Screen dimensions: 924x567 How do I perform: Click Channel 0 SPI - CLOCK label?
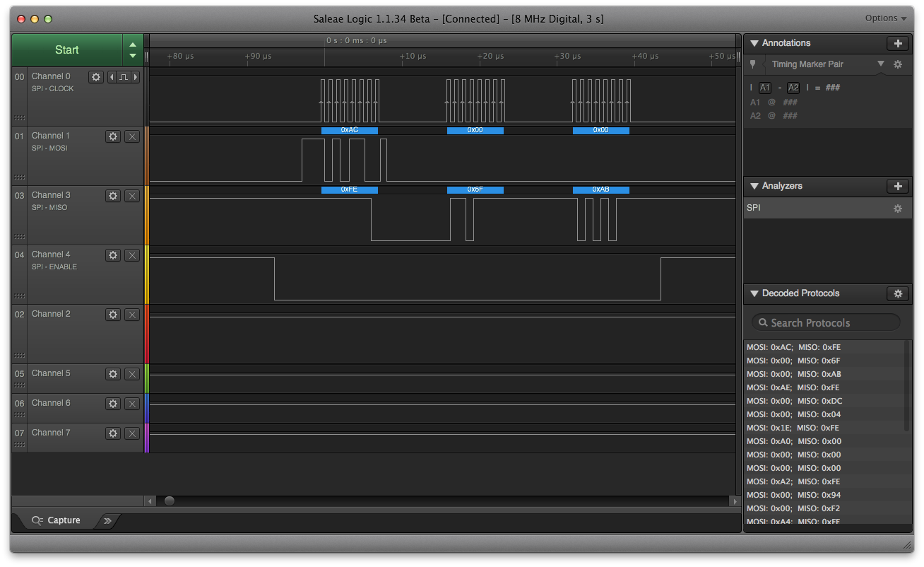click(53, 89)
